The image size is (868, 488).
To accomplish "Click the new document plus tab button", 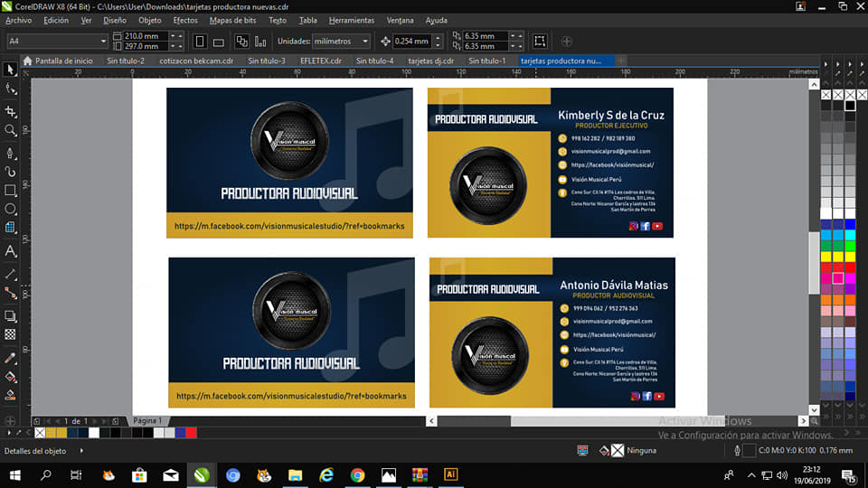I will click(x=621, y=61).
